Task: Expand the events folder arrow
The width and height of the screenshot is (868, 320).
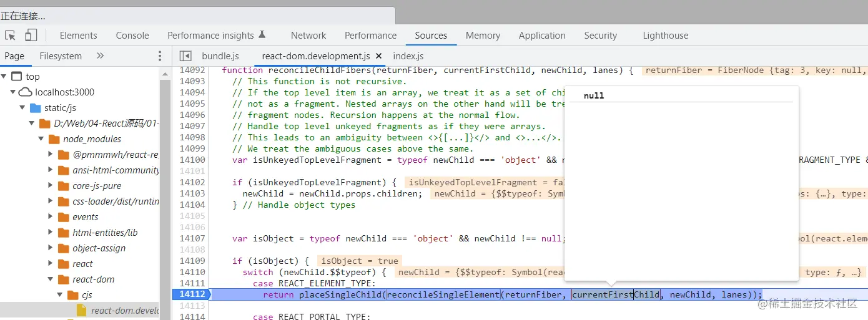Action: point(52,217)
